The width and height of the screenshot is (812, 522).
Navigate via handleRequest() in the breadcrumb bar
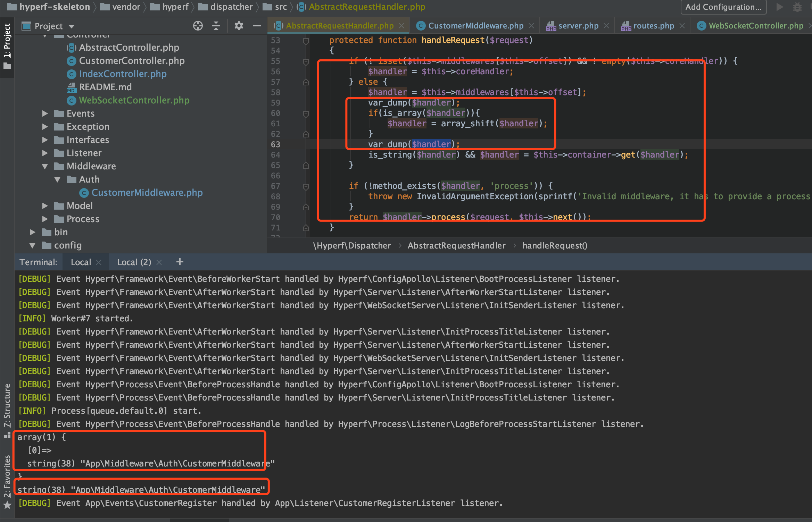pos(555,245)
